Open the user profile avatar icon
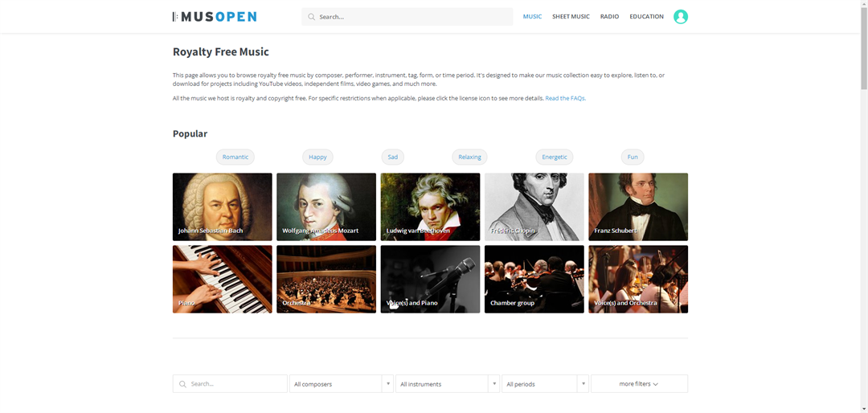This screenshot has height=413, width=868. [x=681, y=17]
